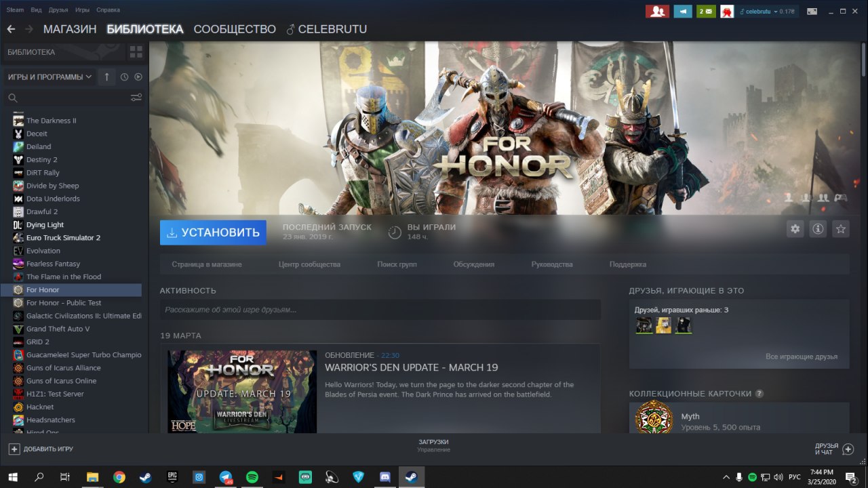
Task: Open the second friend avatar who played
Action: tap(664, 325)
